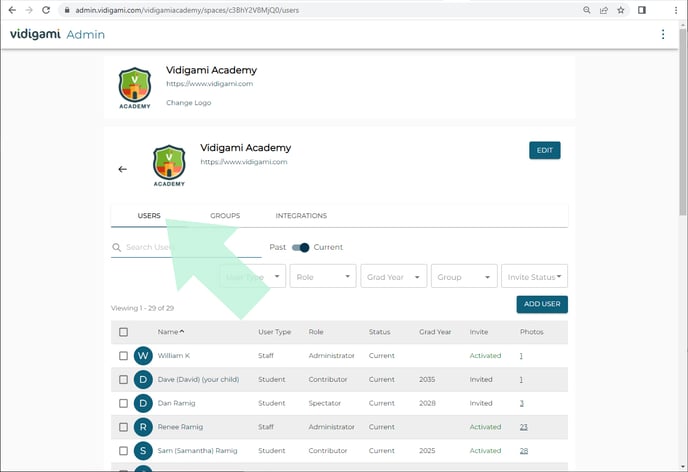Click top Vidigami Academy shield logo
This screenshot has width=688, height=472.
pos(135,88)
